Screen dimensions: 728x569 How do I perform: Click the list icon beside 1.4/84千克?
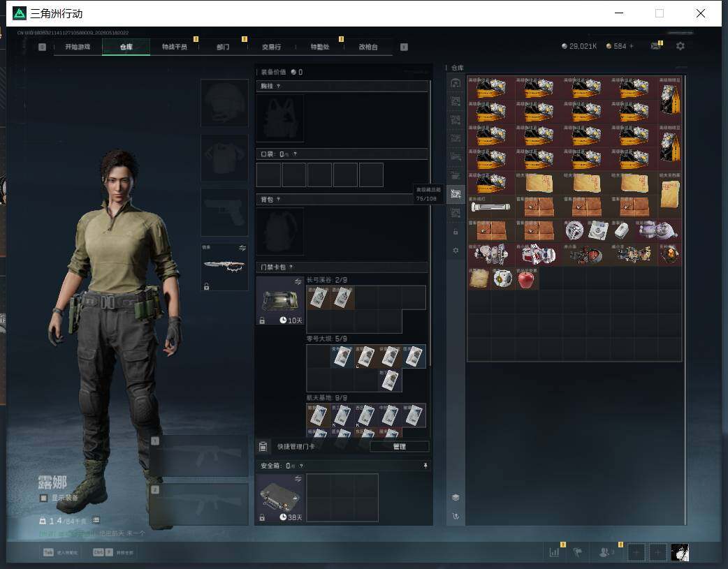click(x=96, y=520)
